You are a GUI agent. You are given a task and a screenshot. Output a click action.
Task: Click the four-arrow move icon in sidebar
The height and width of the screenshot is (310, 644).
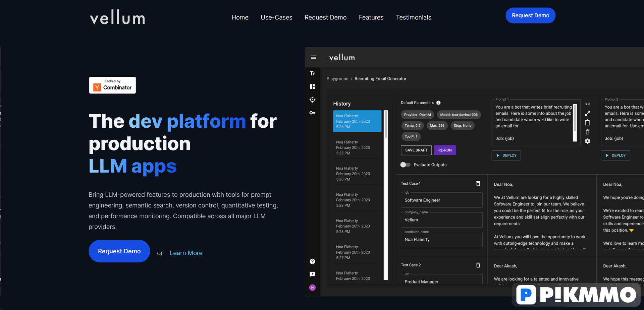coord(312,100)
